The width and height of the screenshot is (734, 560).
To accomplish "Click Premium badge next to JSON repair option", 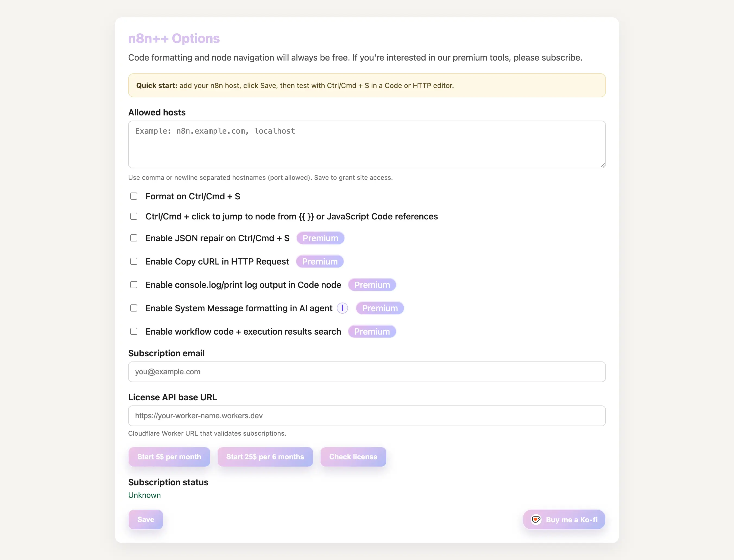I will (x=320, y=238).
